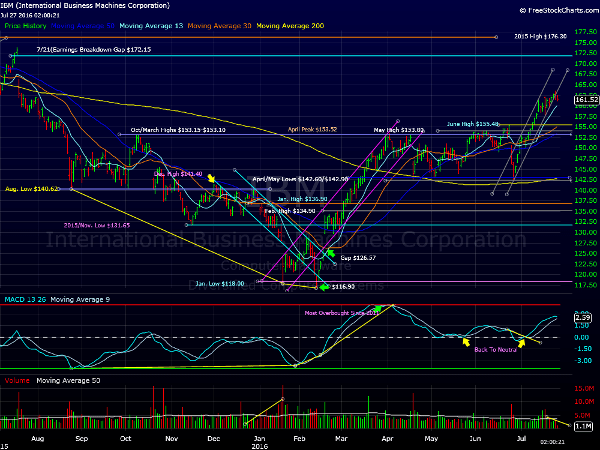Click the 'Most Overbought Since 2011' annotation
The width and height of the screenshot is (600, 450).
point(341,313)
